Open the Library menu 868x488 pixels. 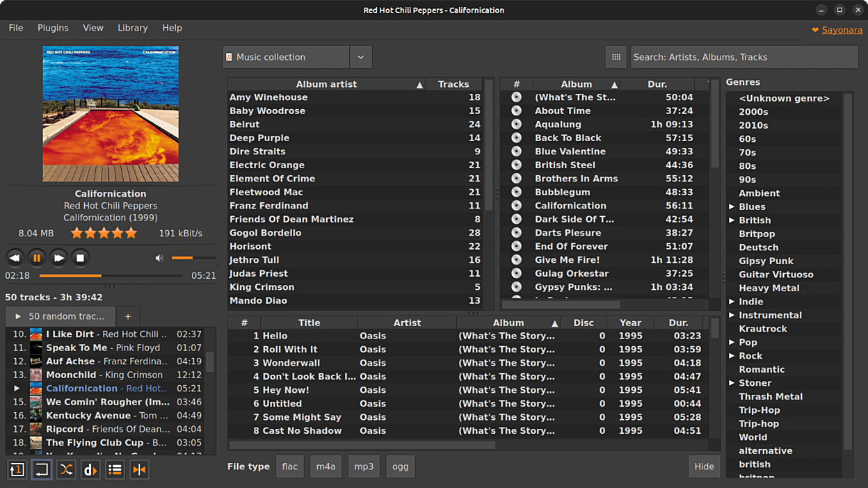132,28
